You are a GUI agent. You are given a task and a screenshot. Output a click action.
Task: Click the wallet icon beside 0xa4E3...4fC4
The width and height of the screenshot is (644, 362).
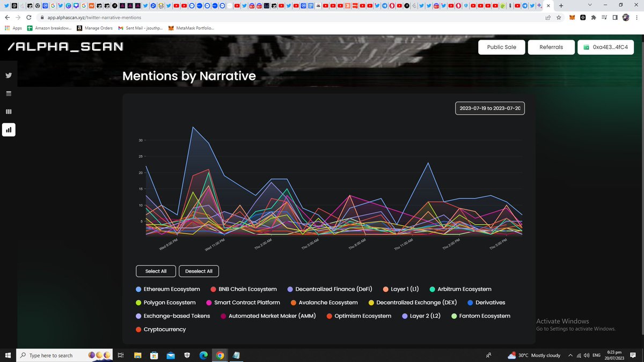coord(585,47)
